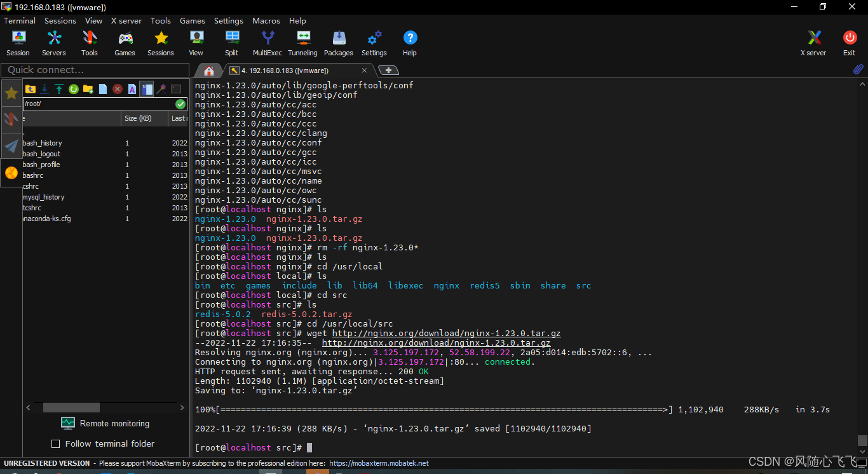
Task: Create new folder in SFTP browser
Action: pos(88,89)
